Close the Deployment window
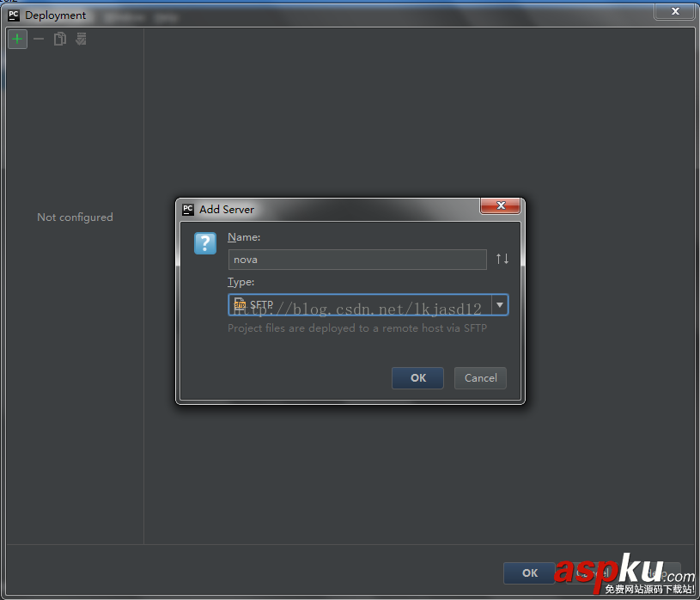The width and height of the screenshot is (700, 600). pos(675,11)
